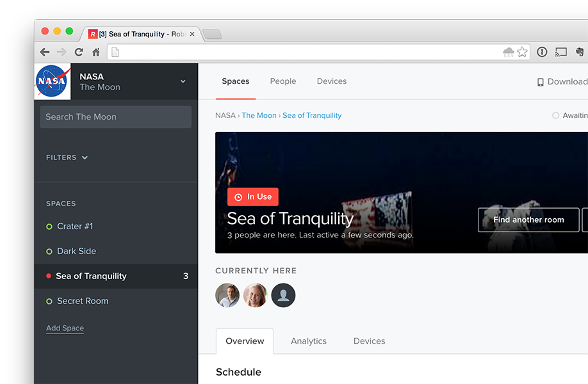The width and height of the screenshot is (588, 384).
Task: Open the browser home page icon
Action: pos(96,52)
